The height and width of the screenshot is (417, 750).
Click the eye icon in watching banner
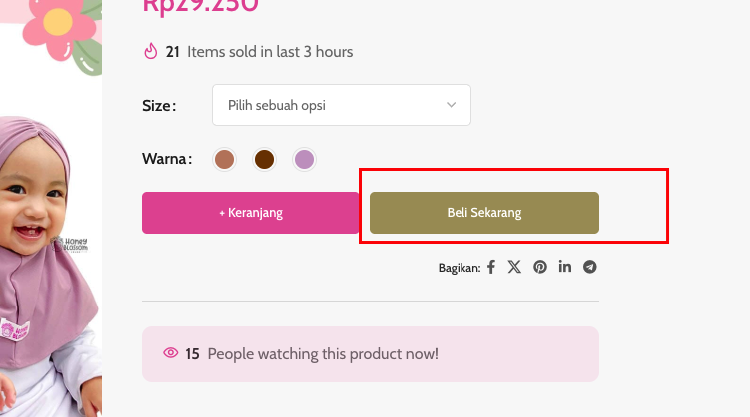point(171,353)
